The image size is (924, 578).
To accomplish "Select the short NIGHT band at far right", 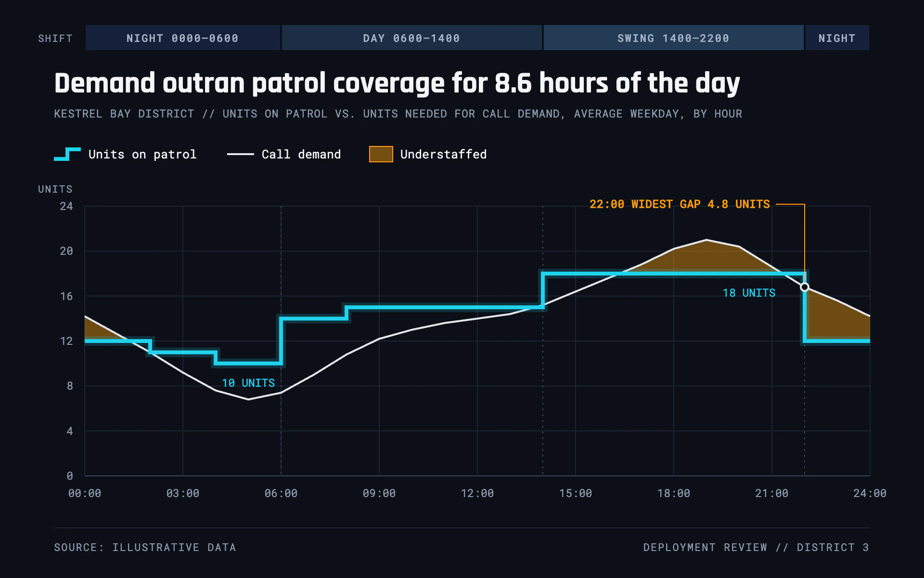I will pyautogui.click(x=837, y=38).
